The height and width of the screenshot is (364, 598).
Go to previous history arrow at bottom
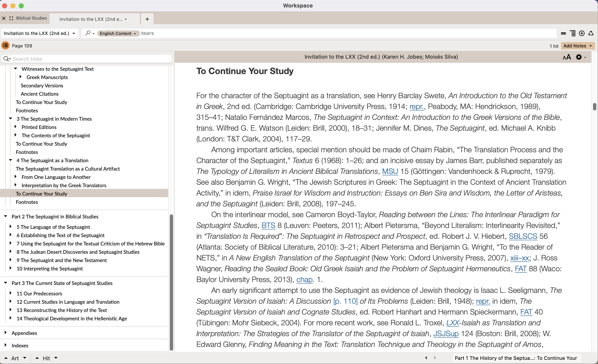click(x=426, y=358)
